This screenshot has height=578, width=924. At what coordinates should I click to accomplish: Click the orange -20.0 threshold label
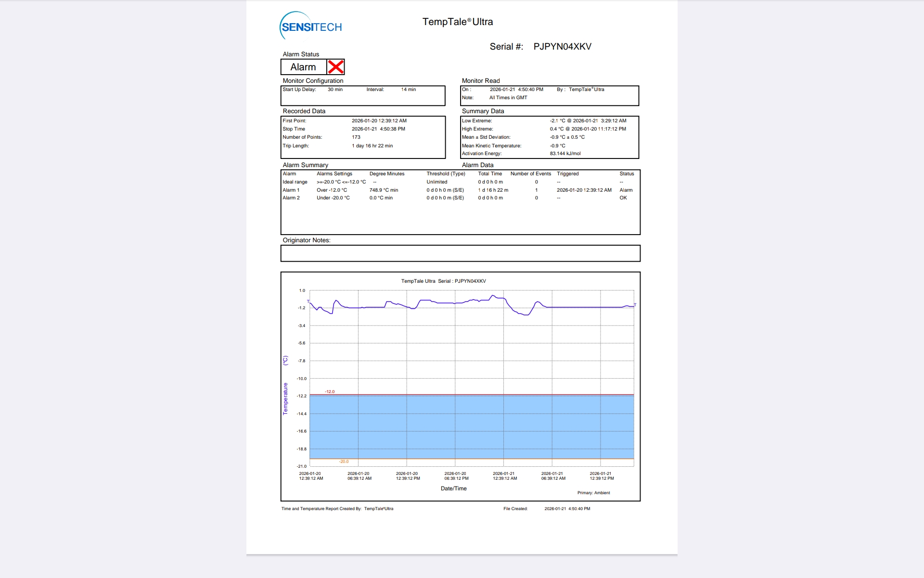(344, 461)
